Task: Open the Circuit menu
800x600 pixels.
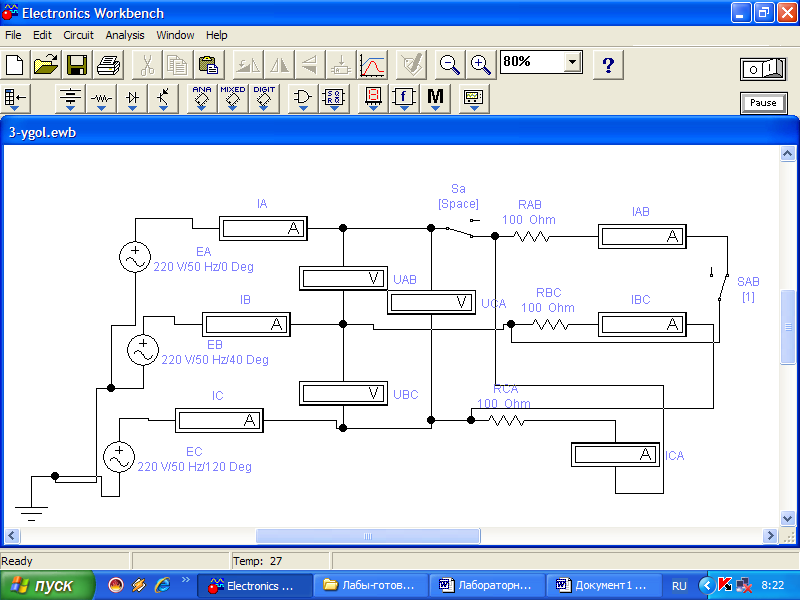Action: (78, 35)
